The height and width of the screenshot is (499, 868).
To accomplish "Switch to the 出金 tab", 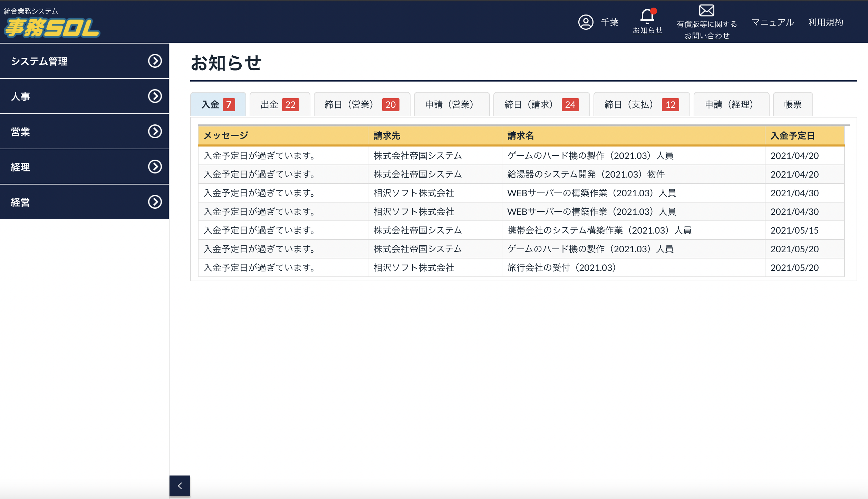I will (x=280, y=104).
